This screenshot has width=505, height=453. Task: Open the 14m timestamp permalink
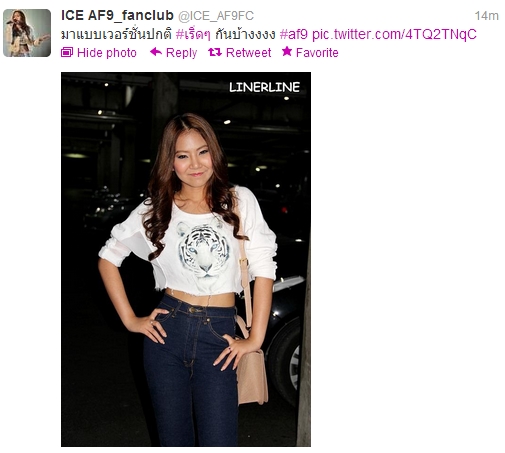[x=486, y=16]
